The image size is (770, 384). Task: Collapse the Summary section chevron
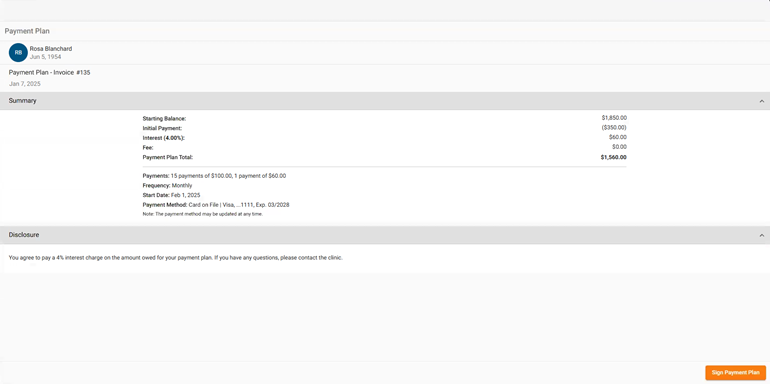(762, 101)
